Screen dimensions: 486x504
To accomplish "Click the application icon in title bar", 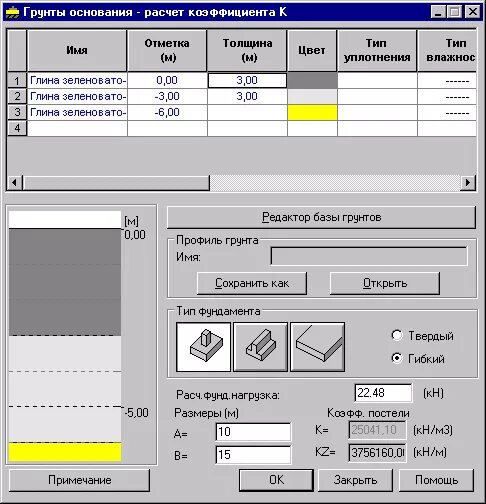I will 13,13.
